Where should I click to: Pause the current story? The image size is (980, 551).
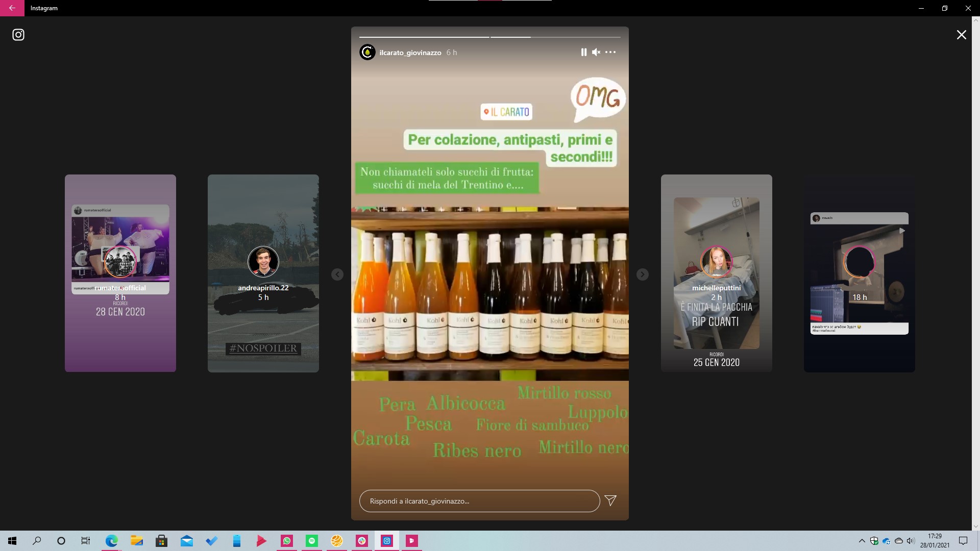point(583,52)
